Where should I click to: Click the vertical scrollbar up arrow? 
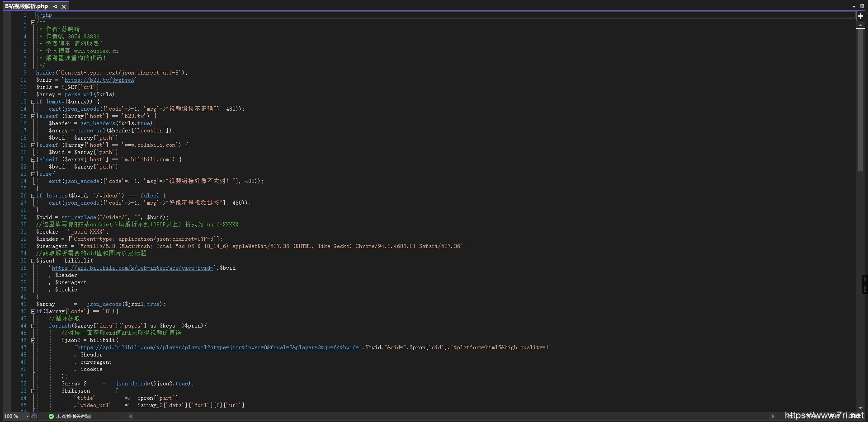(x=860, y=26)
